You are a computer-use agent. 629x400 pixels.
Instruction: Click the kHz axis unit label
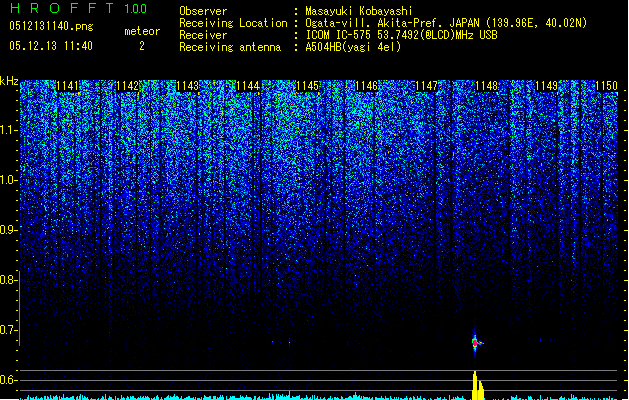(x=9, y=81)
